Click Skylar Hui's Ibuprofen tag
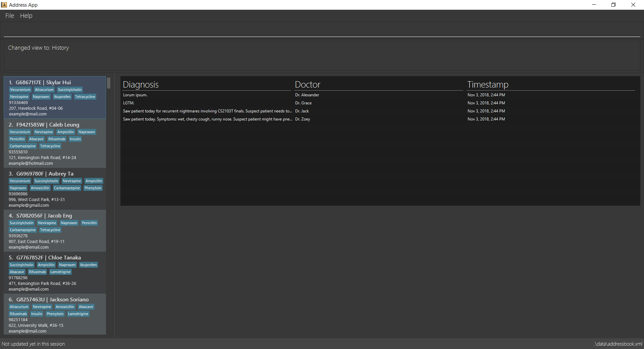Screen dimensions: 644x349 coord(62,97)
